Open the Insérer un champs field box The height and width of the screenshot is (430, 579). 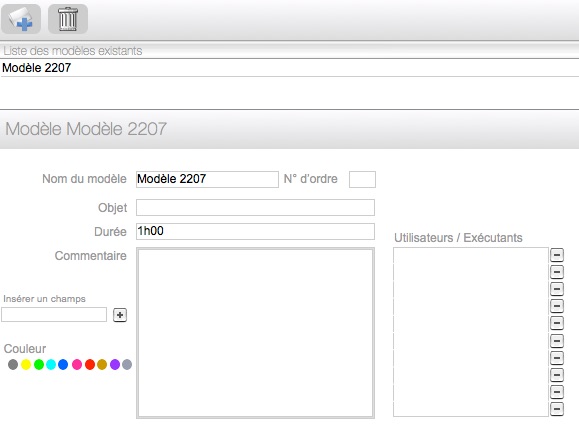54,314
